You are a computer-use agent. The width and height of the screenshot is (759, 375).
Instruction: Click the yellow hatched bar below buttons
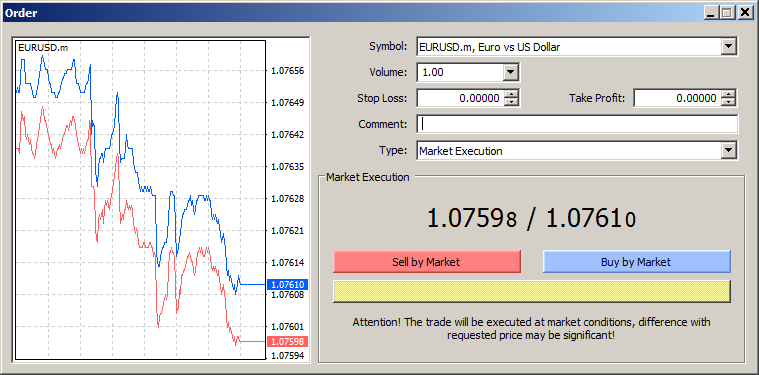point(531,291)
